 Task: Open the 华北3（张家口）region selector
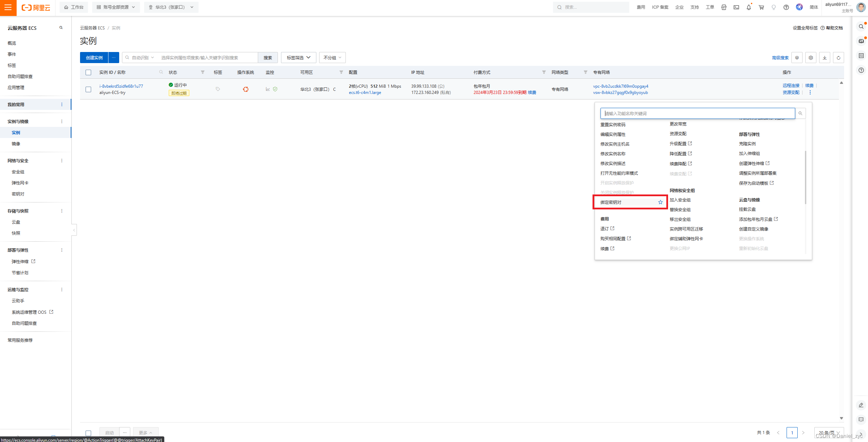point(171,7)
